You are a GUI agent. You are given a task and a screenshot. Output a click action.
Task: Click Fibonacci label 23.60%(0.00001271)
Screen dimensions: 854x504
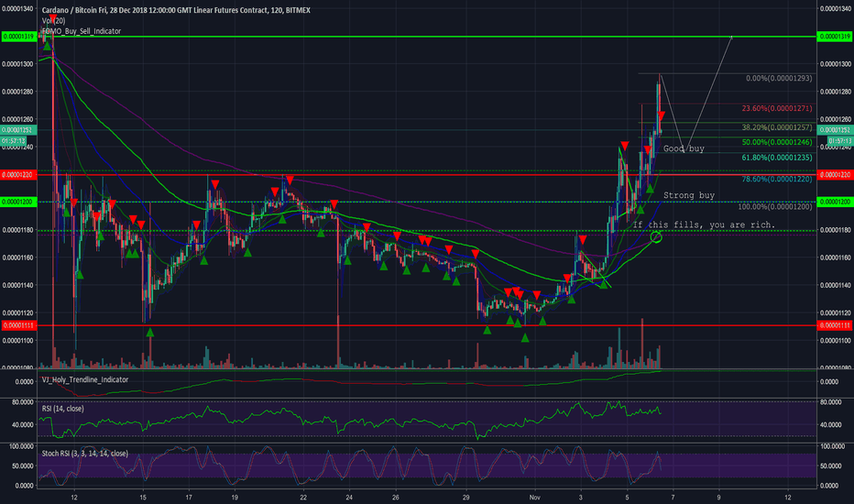tap(777, 108)
